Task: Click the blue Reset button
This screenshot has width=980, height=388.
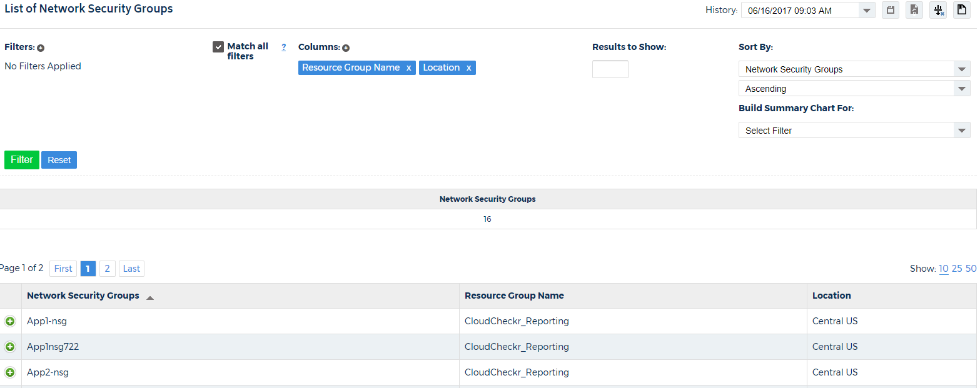Action: 59,160
